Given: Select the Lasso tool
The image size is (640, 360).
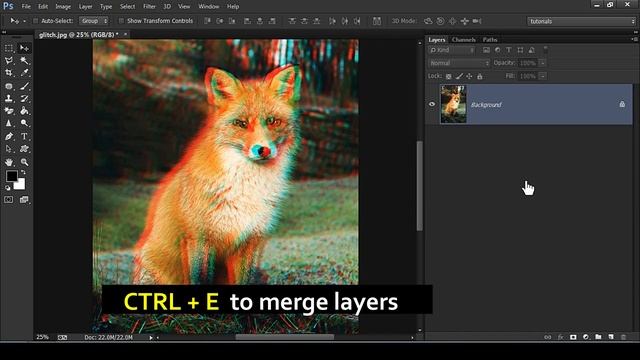Looking at the screenshot, I should click(x=9, y=61).
